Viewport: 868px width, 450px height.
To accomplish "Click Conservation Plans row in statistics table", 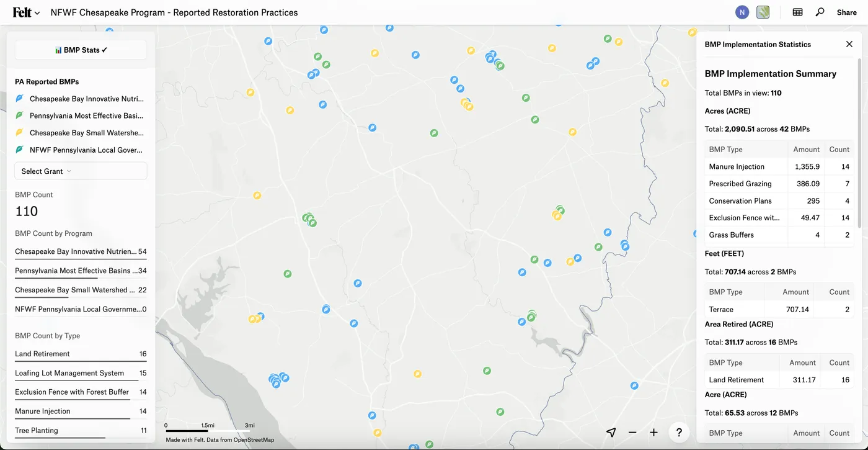I will tap(779, 201).
